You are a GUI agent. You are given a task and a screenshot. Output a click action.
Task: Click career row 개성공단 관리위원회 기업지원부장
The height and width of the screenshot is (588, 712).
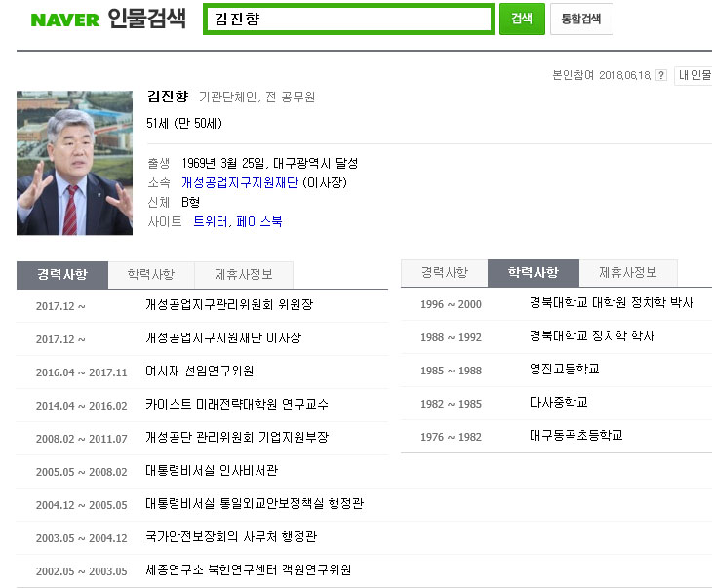pos(202,438)
